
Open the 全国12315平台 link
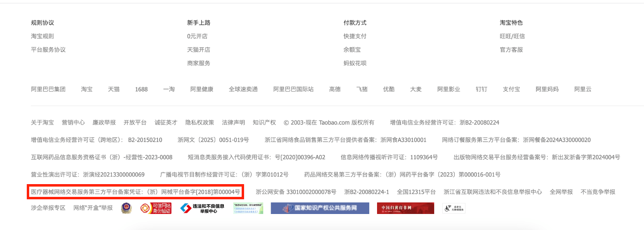[416, 192]
